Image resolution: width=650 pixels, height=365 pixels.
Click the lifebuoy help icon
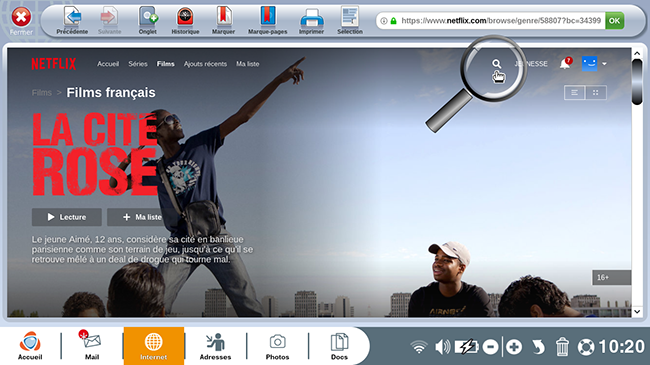pos(586,347)
